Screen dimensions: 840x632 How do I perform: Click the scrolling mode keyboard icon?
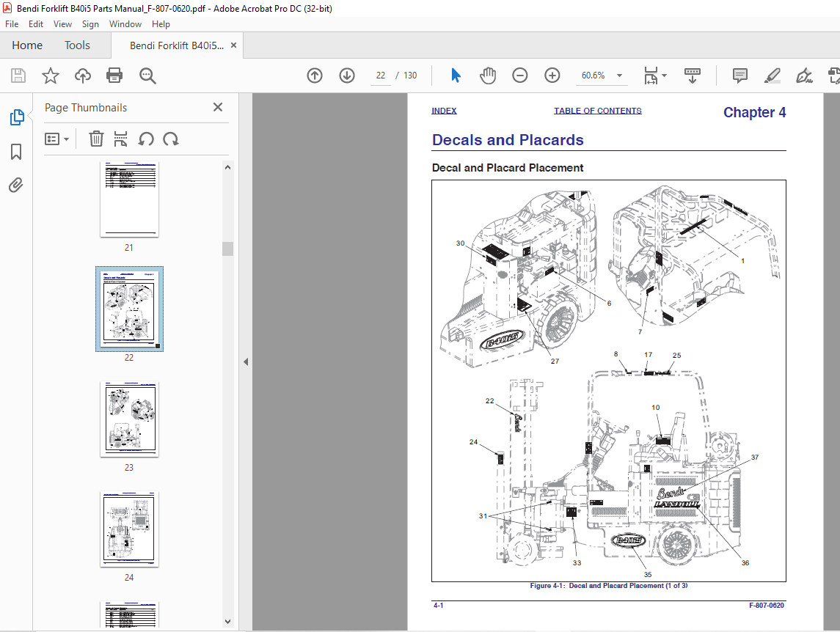point(692,76)
